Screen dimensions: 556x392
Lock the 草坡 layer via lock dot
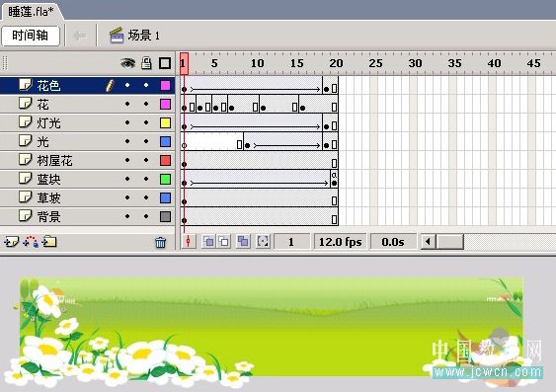pos(146,197)
